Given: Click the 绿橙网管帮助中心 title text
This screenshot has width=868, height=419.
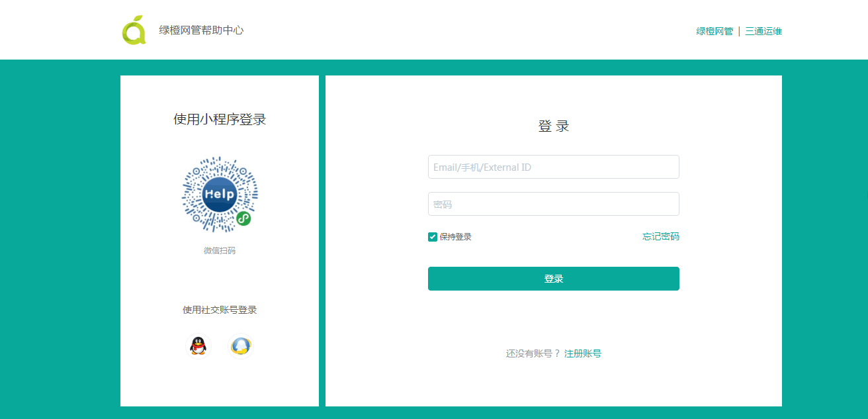Looking at the screenshot, I should [201, 30].
